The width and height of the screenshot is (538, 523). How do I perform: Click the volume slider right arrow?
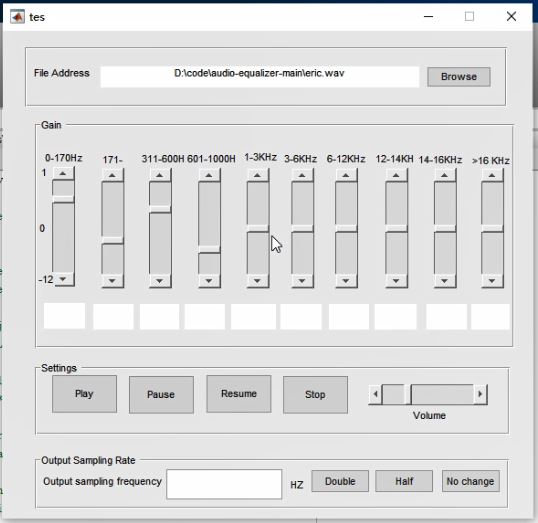480,394
